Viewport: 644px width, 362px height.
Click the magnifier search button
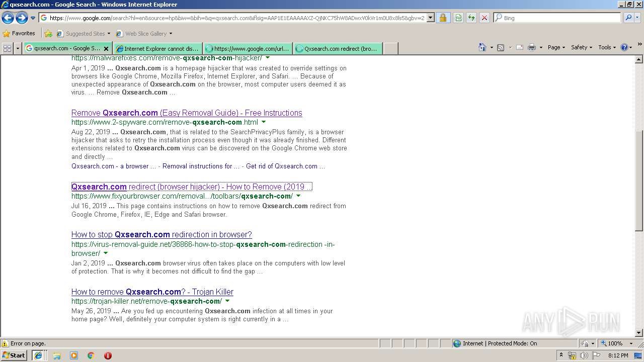pyautogui.click(x=628, y=18)
